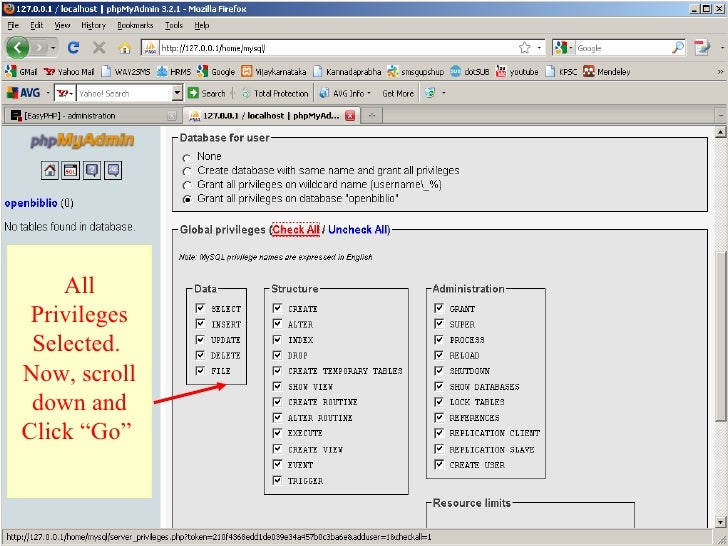The image size is (728, 546).
Task: Open Vijaykarnataka bookmark
Action: point(274,72)
